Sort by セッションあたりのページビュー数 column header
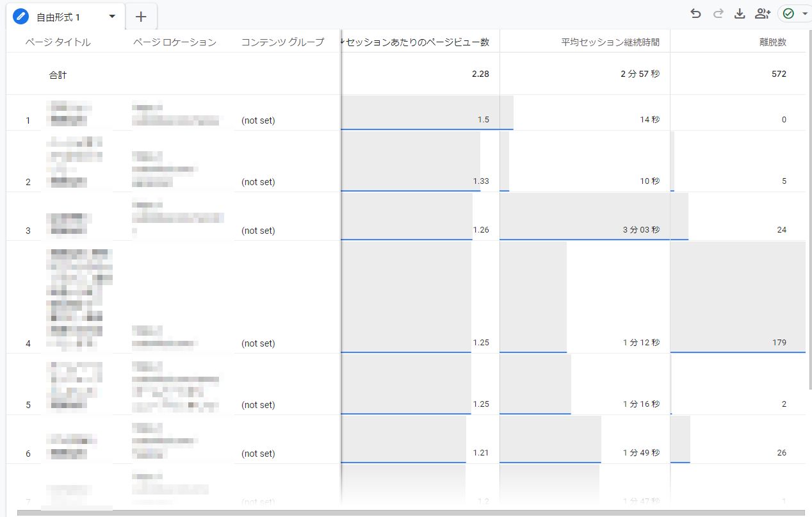The height and width of the screenshot is (517, 812). 418,42
